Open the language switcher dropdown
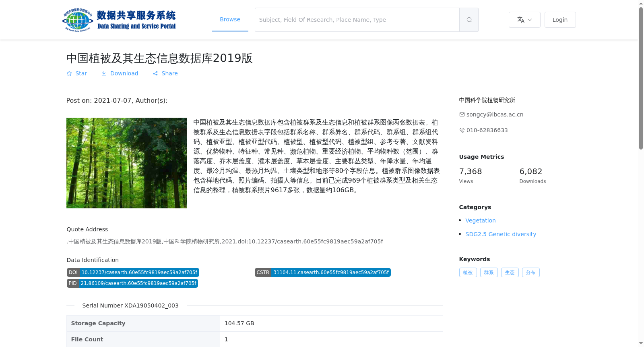The width and height of the screenshot is (644, 347). coord(524,20)
